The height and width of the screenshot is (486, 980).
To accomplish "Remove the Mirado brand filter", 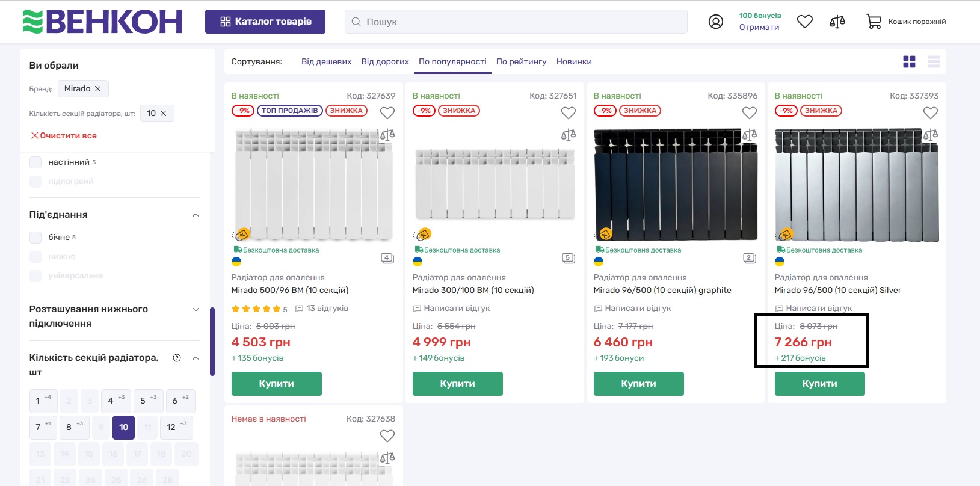I will 97,88.
